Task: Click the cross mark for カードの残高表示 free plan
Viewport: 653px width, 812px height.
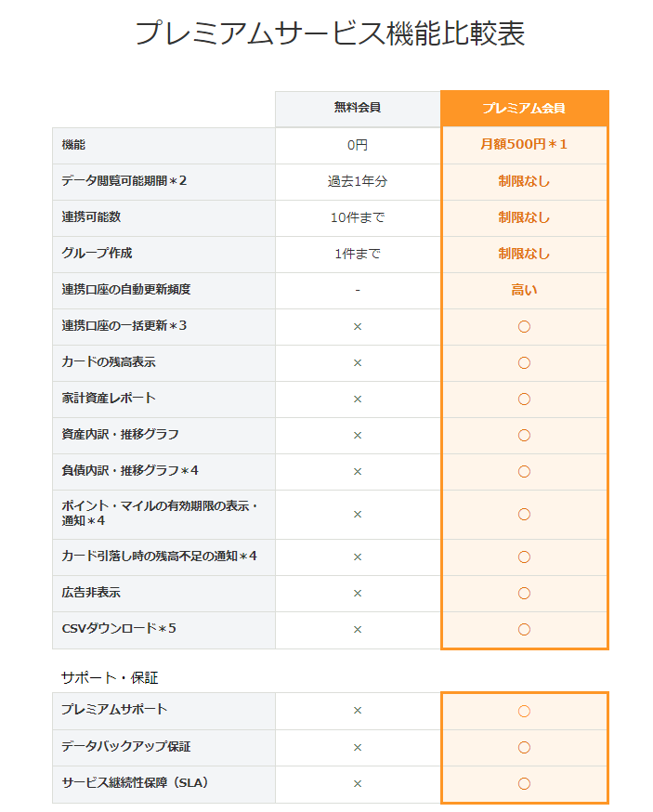Action: pyautogui.click(x=358, y=363)
